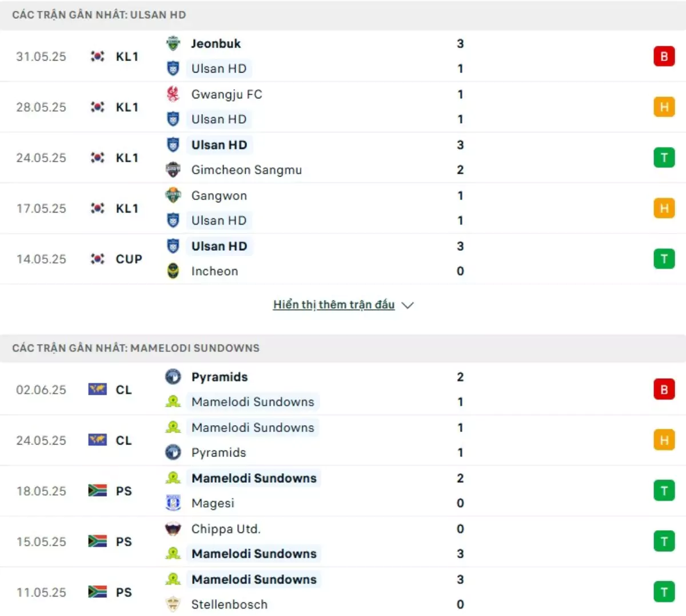Click the Magesi club crest

point(173,503)
